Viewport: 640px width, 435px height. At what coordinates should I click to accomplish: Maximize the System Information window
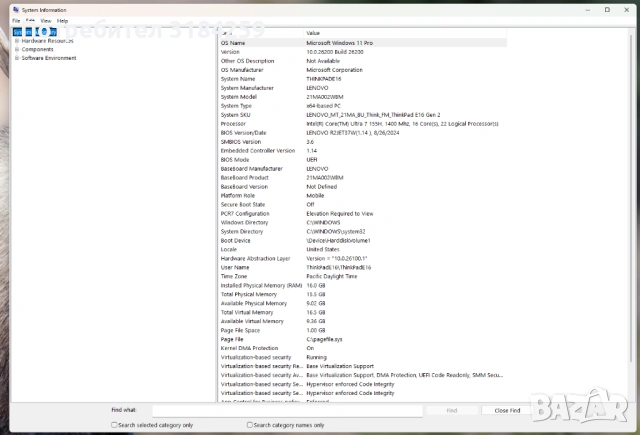[x=607, y=10]
